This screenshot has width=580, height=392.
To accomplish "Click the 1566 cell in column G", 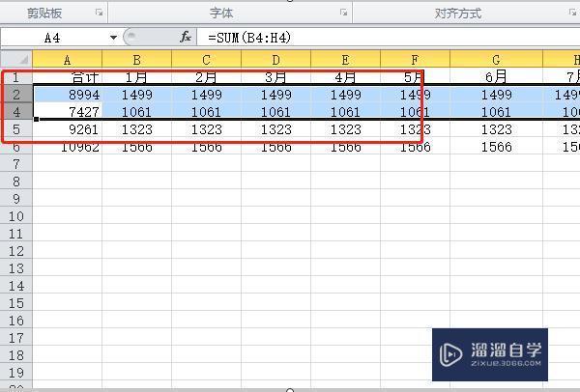I will pyautogui.click(x=497, y=147).
